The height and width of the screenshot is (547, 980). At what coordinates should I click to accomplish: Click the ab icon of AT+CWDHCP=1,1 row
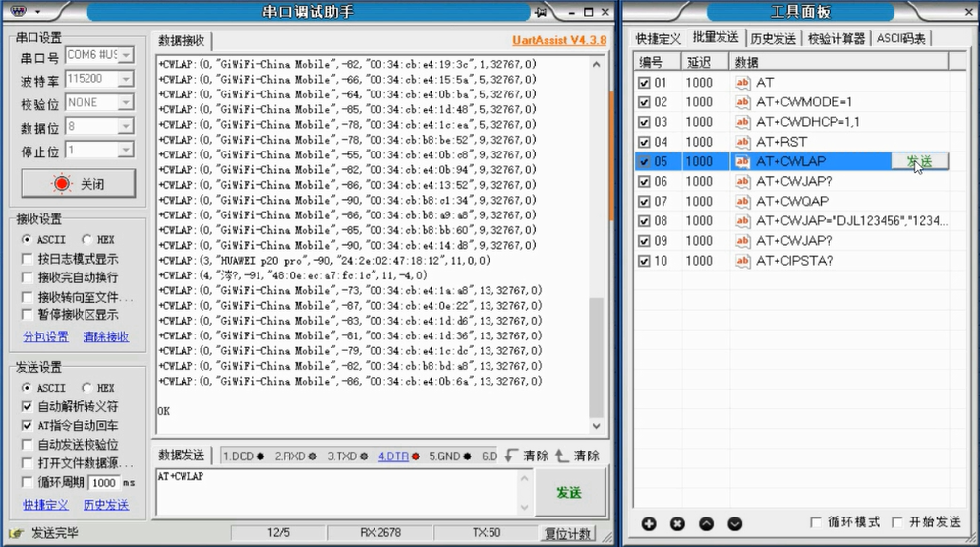[742, 122]
